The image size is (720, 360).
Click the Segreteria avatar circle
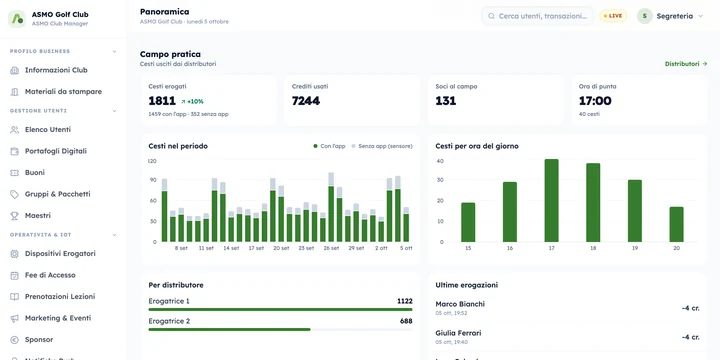tap(644, 16)
